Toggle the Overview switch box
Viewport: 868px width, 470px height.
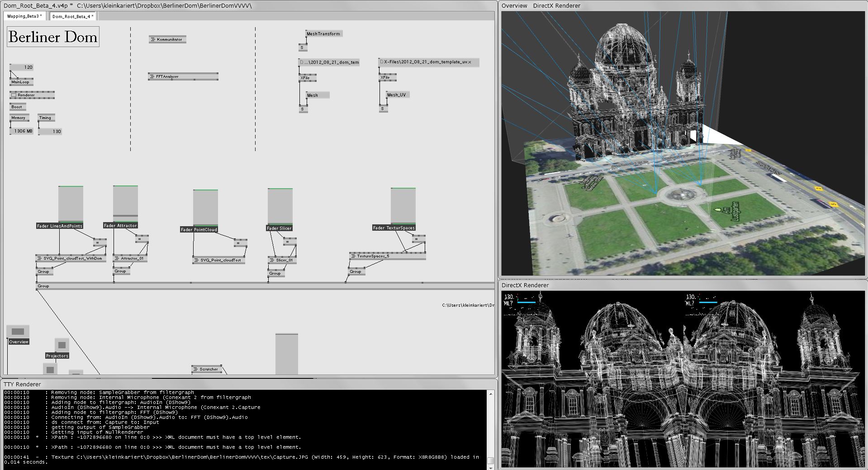pos(18,332)
